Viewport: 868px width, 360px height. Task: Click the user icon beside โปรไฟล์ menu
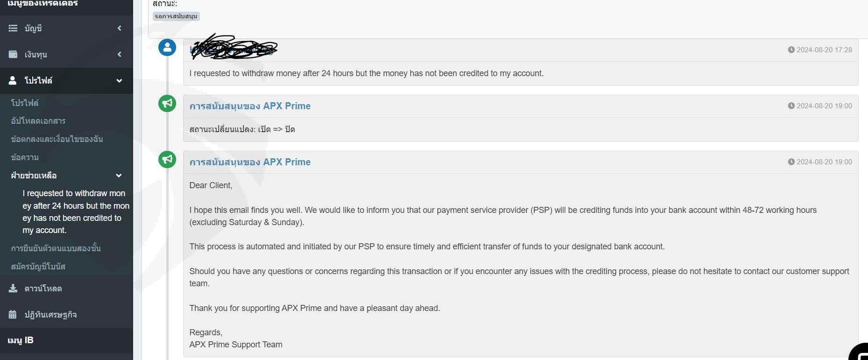13,81
